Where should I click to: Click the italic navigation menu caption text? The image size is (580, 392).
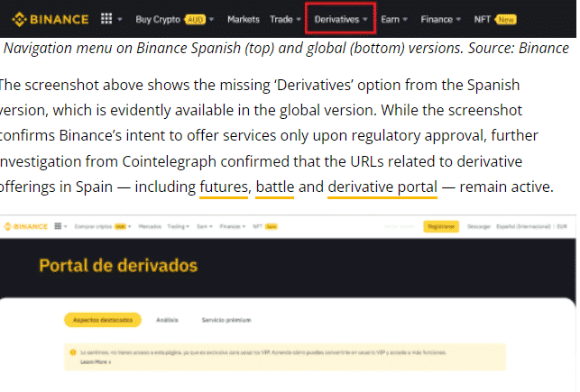286,49
